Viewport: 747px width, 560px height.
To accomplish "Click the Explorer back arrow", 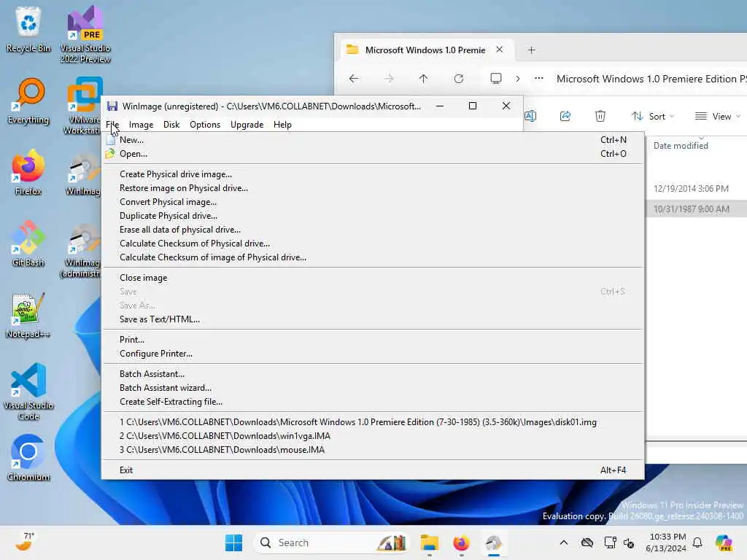I will pos(354,79).
